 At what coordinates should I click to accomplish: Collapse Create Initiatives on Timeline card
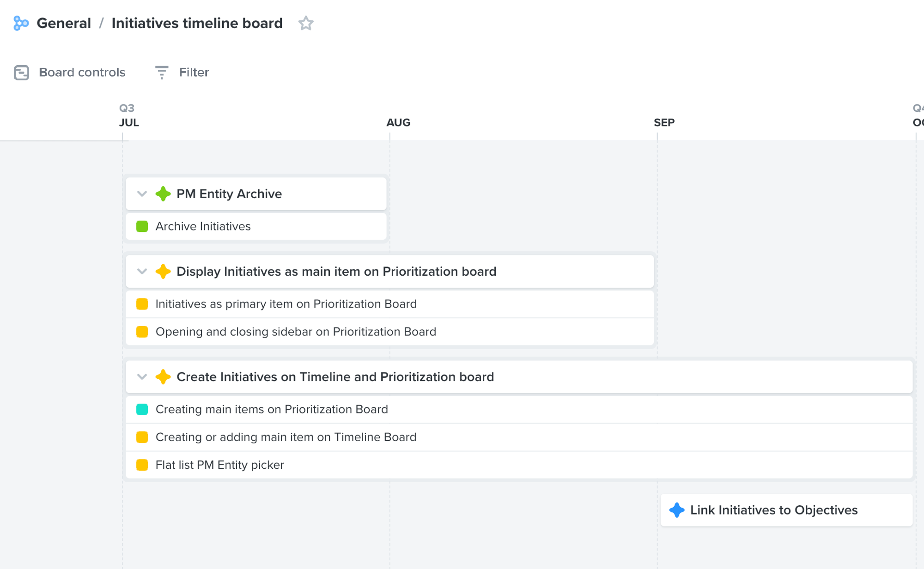[x=142, y=377]
